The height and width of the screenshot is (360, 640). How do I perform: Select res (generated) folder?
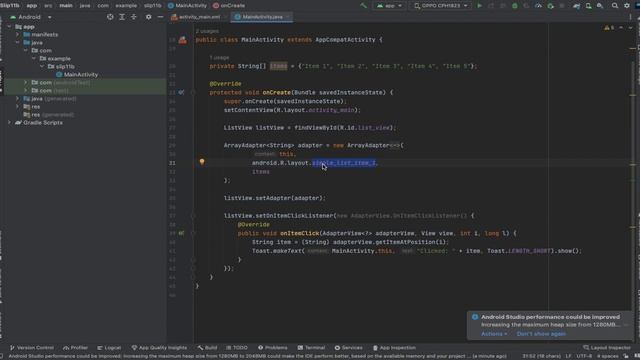point(49,115)
